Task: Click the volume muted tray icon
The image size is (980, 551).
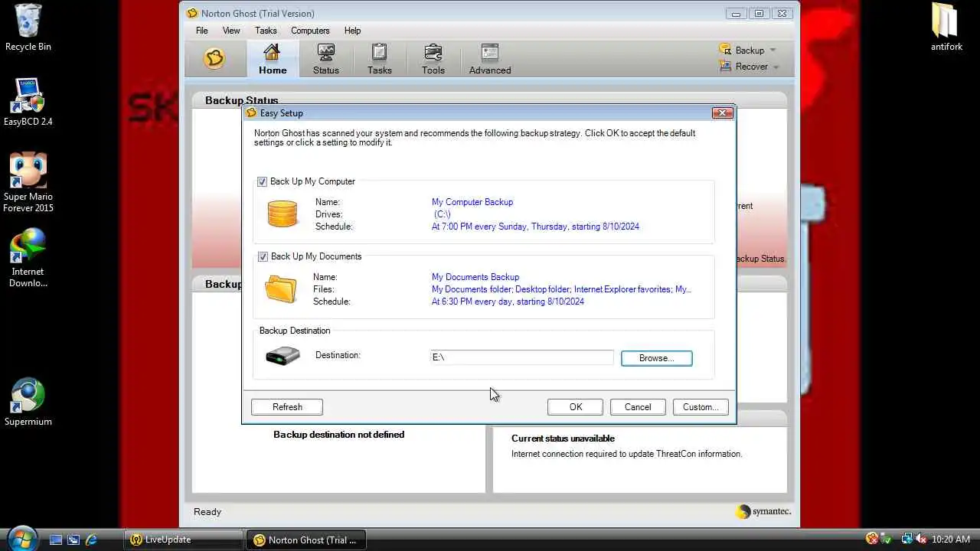Action: click(x=921, y=540)
